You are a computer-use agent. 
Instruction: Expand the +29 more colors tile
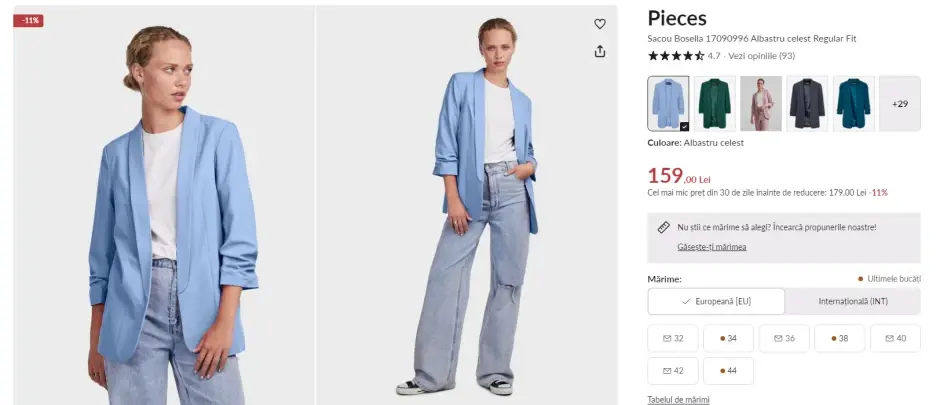[x=900, y=104]
